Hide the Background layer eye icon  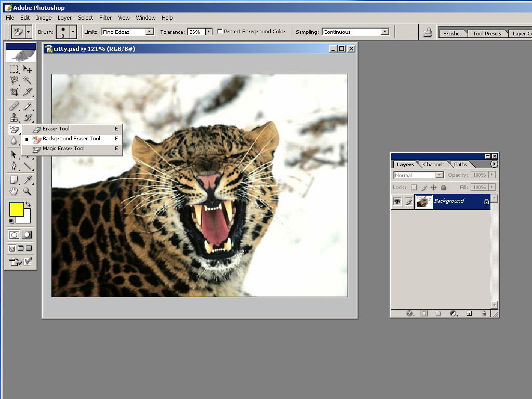point(397,201)
